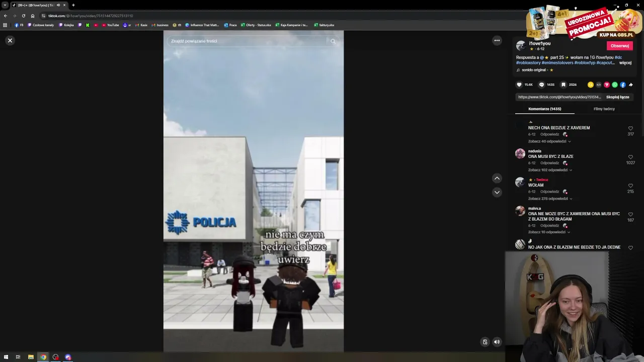Viewport: 644px width, 362px height.
Task: Like the 'NIECH ONA BEDZUE Z XAVIEREM' comment
Action: (630, 129)
